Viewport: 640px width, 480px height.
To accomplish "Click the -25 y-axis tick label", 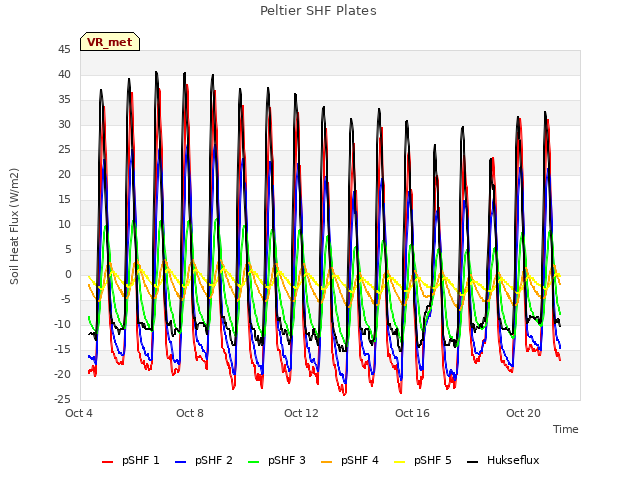I will (62, 399).
